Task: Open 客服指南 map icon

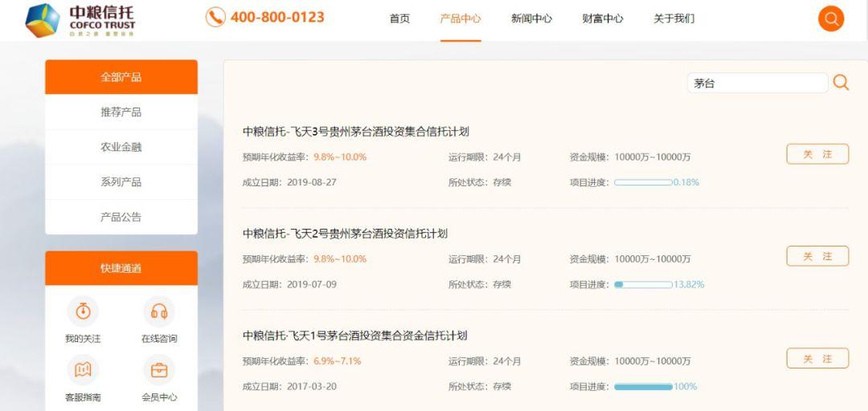Action: click(x=83, y=369)
